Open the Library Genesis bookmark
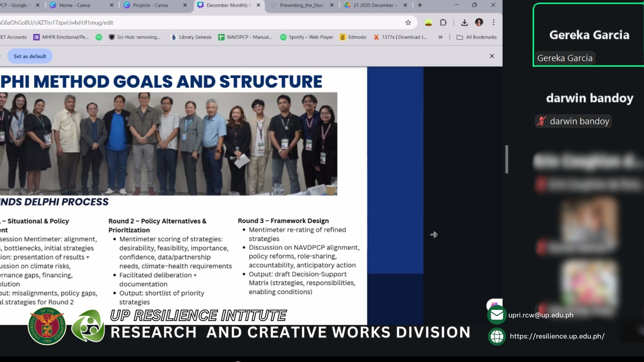Viewport: 644px width, 362px height. 191,37
